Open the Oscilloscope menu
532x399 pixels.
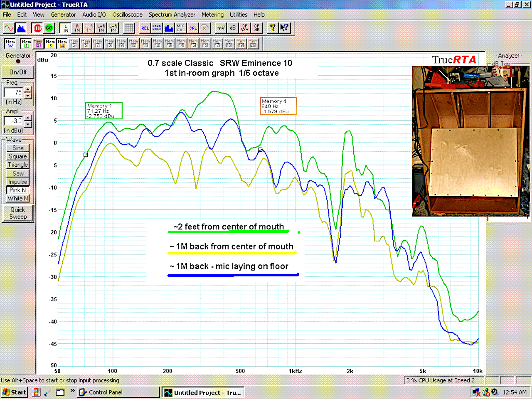click(127, 15)
